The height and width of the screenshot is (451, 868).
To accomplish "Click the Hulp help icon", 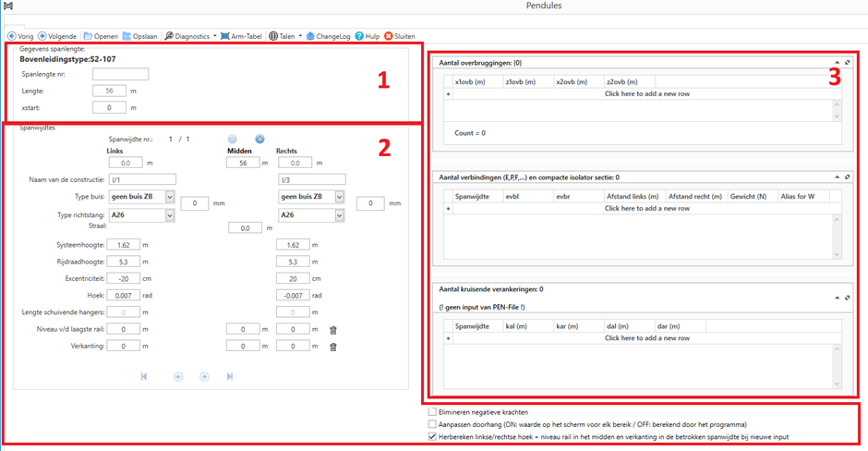I will [x=359, y=36].
